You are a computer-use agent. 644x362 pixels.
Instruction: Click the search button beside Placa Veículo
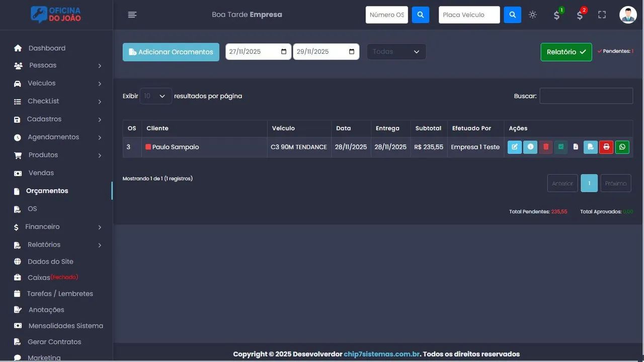tap(512, 15)
